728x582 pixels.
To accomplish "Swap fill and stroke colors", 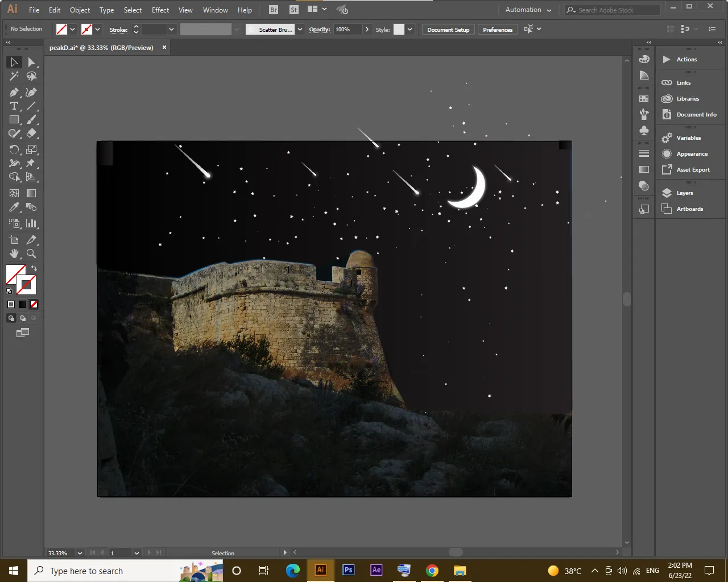I will point(34,268).
